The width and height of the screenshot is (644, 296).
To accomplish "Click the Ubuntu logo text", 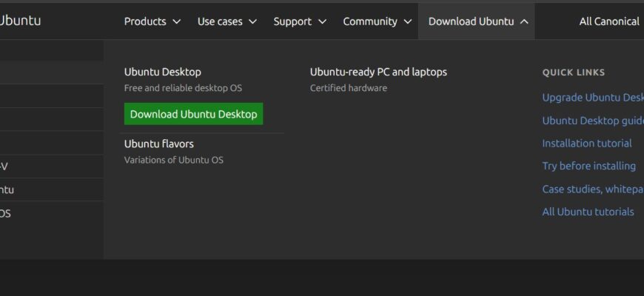I will coord(20,21).
